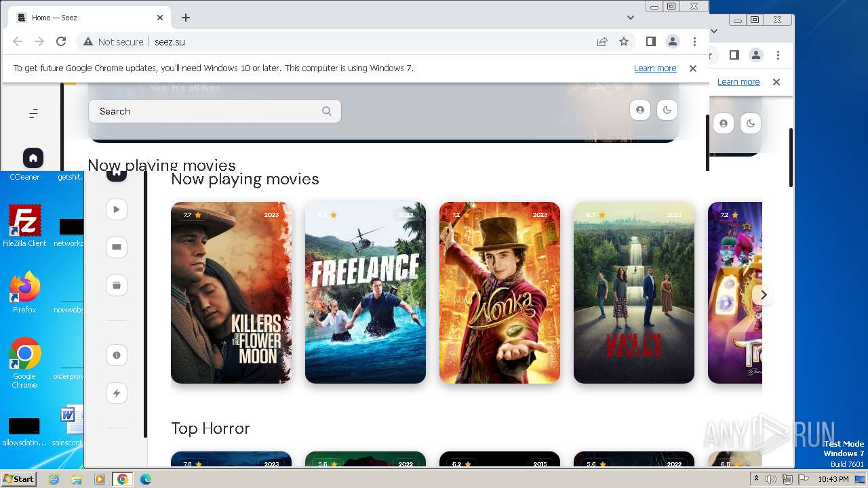Select the Firefox desktop icon
The width and height of the screenshot is (868, 488).
[x=24, y=293]
